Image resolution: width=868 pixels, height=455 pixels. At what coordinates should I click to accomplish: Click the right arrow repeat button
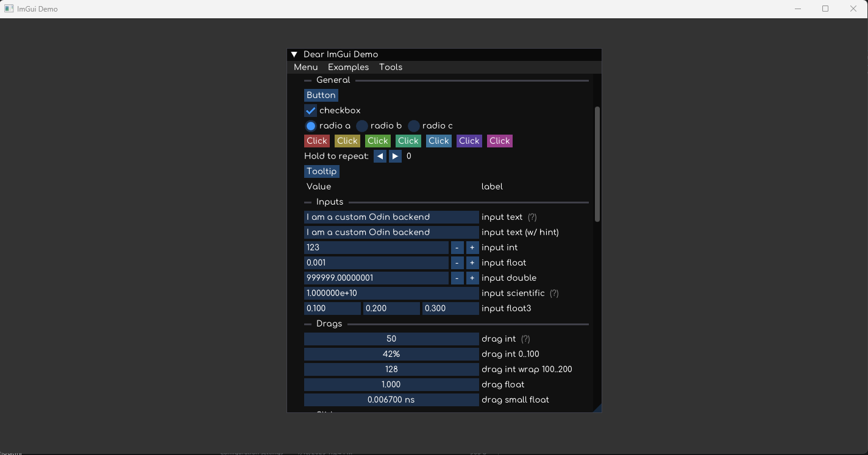[x=395, y=156]
